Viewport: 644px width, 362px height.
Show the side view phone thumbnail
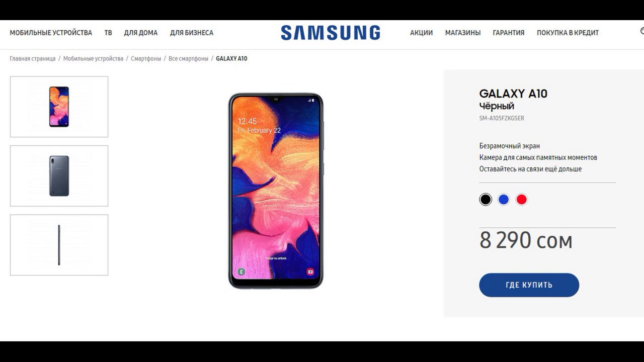point(59,245)
